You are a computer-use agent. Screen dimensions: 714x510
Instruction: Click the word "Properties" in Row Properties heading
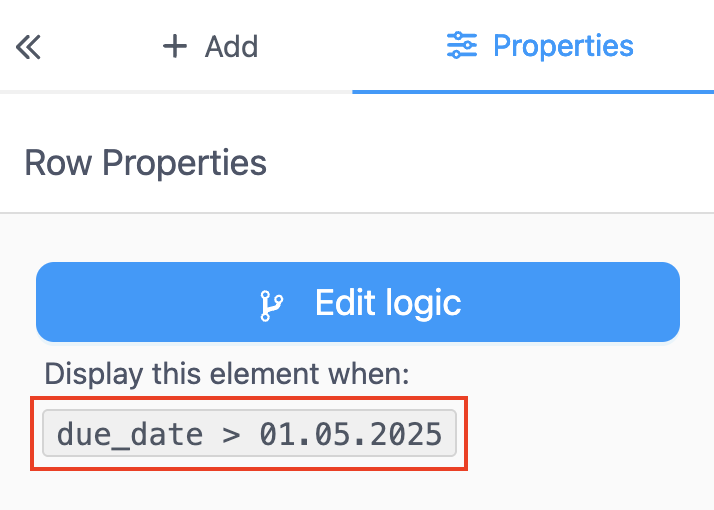pos(185,162)
